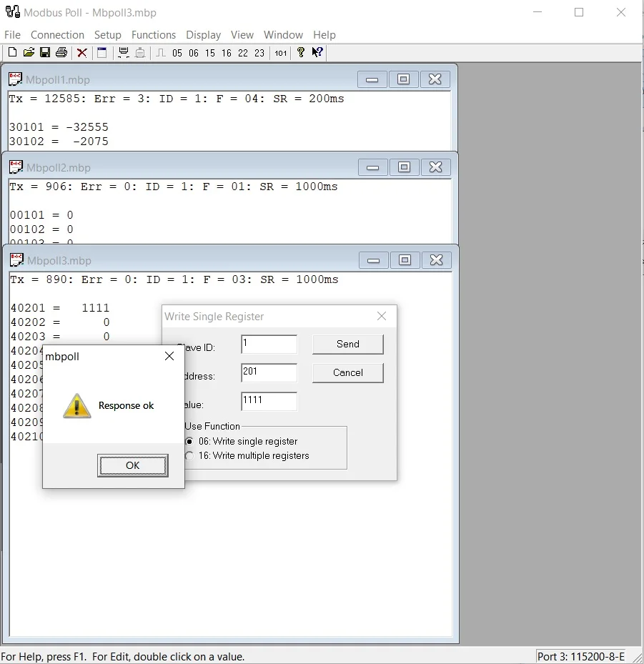Select function 22 toolbar button

(243, 53)
